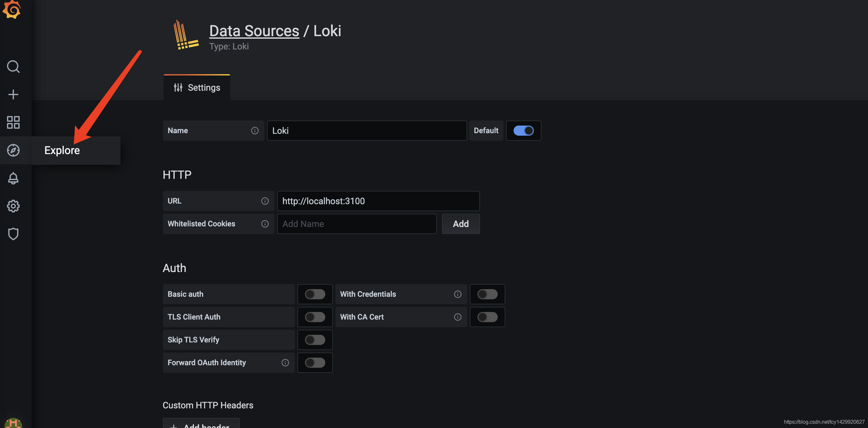
Task: Open the Dashboards grid icon
Action: [x=13, y=122]
